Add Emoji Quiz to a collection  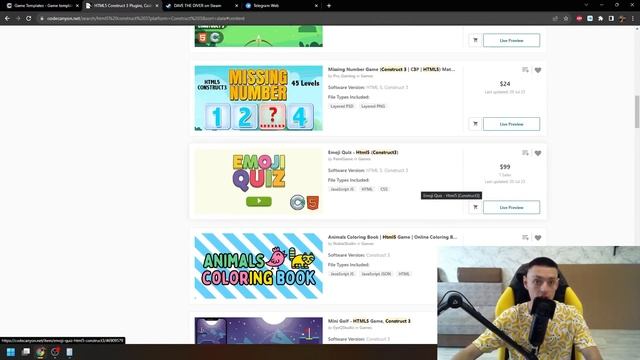click(x=525, y=153)
